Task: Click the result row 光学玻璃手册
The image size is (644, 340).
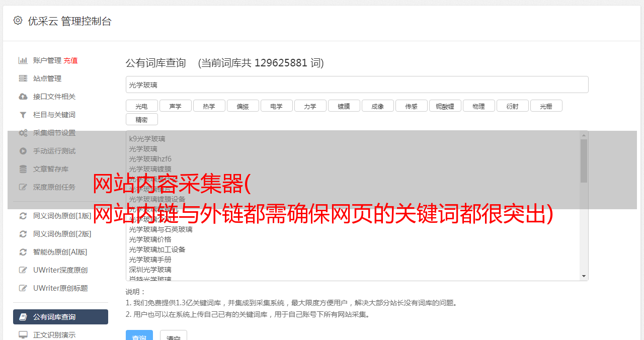Action: (x=150, y=260)
